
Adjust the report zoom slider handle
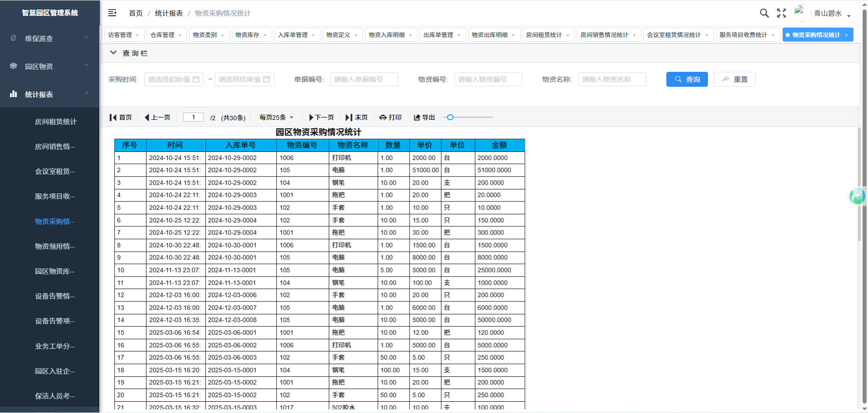450,117
